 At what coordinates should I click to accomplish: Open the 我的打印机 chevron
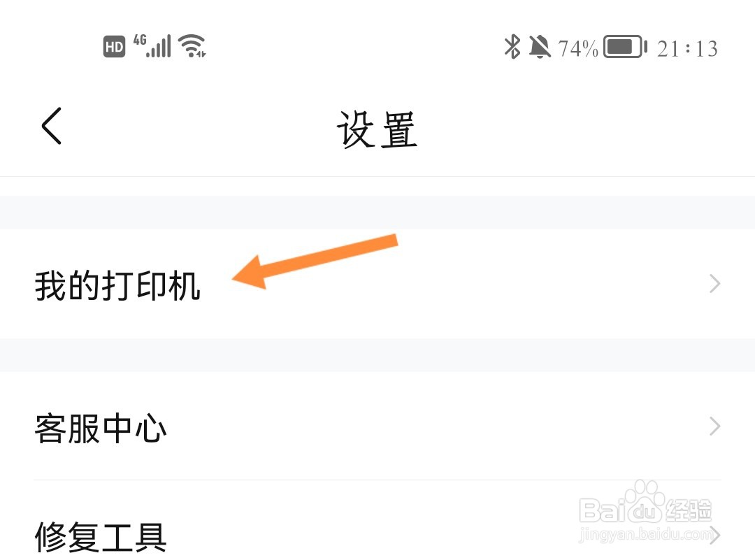pos(715,284)
